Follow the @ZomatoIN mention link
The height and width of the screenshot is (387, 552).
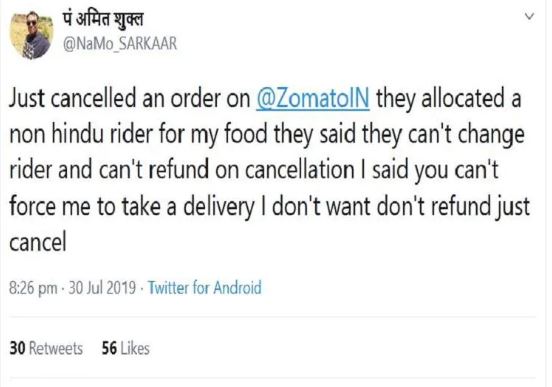pyautogui.click(x=313, y=98)
